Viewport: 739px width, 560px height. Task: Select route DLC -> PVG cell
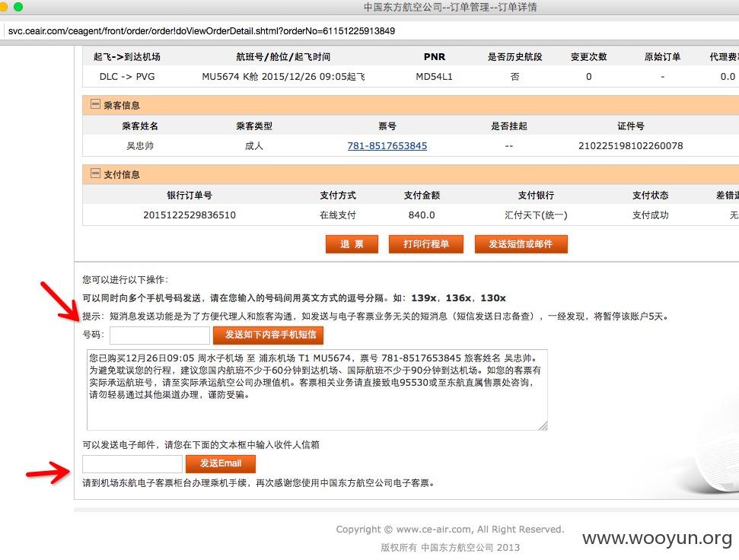point(127,77)
